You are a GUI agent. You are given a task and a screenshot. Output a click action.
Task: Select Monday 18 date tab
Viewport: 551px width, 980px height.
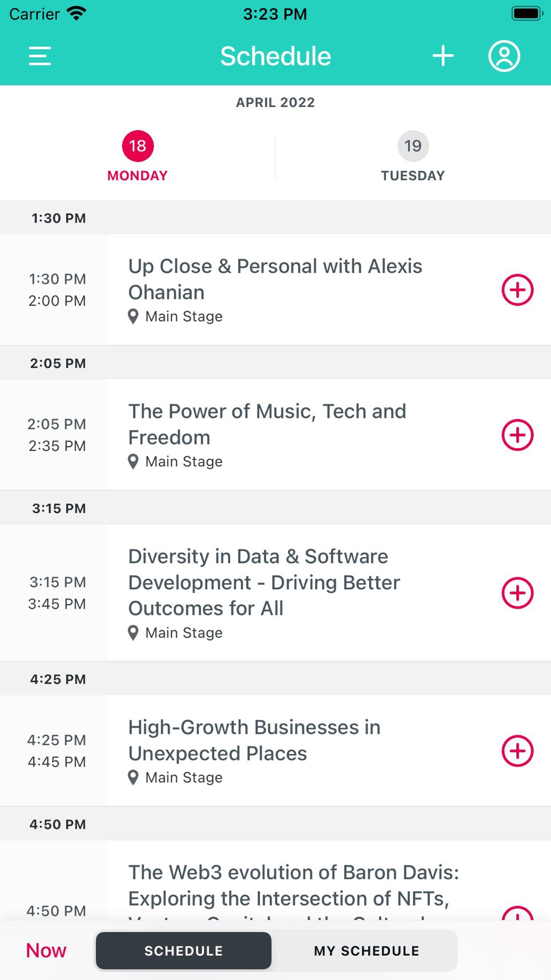(138, 157)
